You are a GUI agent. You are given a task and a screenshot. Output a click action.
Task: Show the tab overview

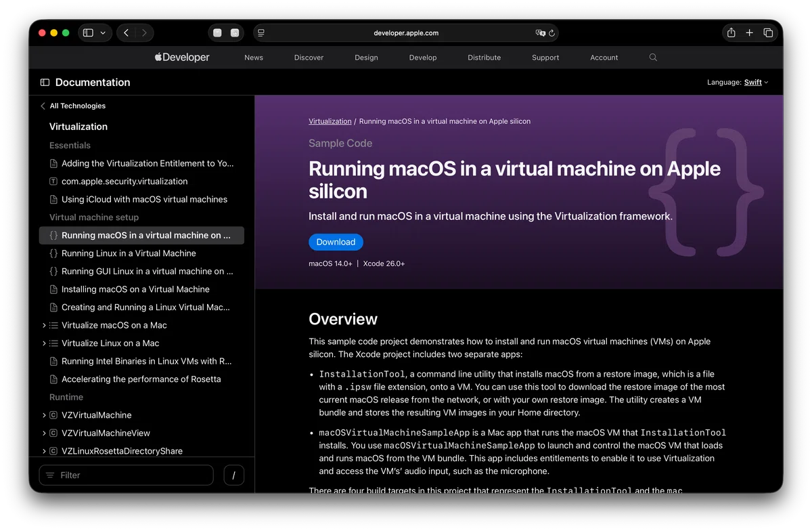pyautogui.click(x=768, y=33)
